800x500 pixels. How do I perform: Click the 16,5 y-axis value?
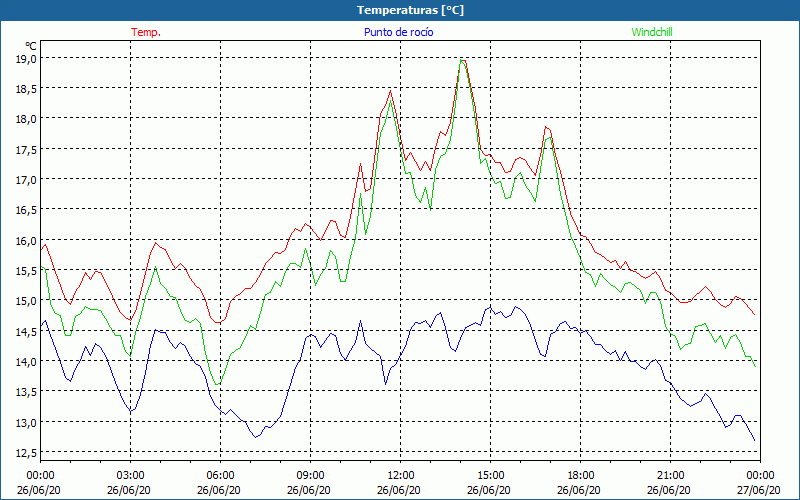pos(27,210)
